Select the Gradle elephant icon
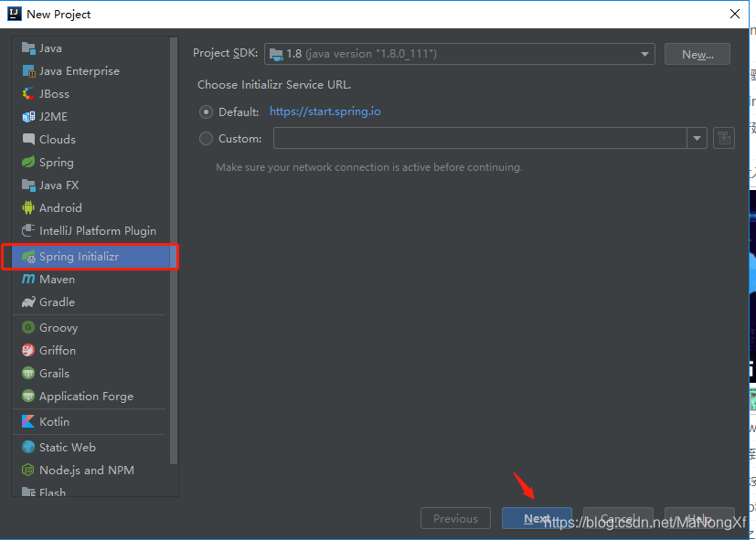 (28, 302)
